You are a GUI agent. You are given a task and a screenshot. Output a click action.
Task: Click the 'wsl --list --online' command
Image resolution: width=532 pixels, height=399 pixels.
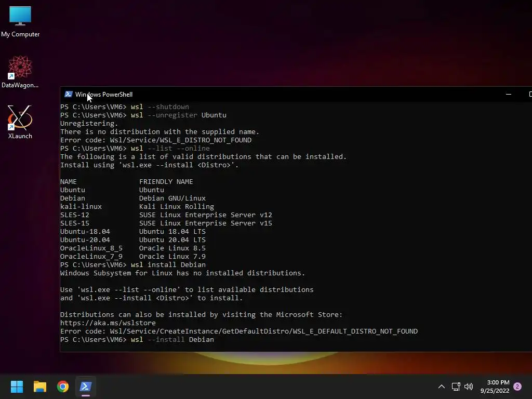(x=135, y=148)
